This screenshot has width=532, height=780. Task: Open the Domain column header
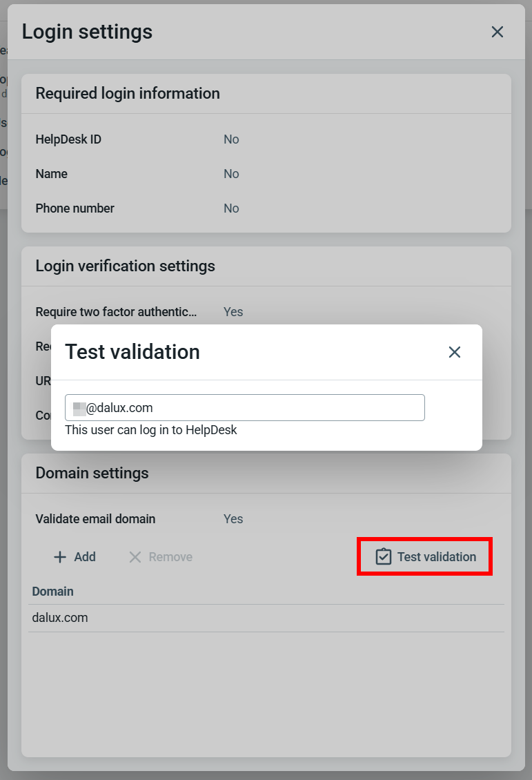click(52, 591)
